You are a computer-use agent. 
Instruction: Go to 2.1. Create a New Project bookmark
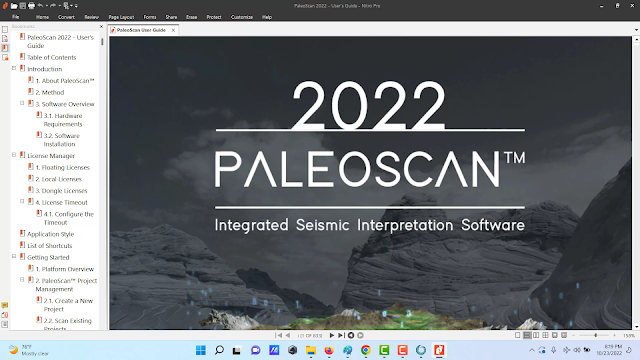point(68,305)
